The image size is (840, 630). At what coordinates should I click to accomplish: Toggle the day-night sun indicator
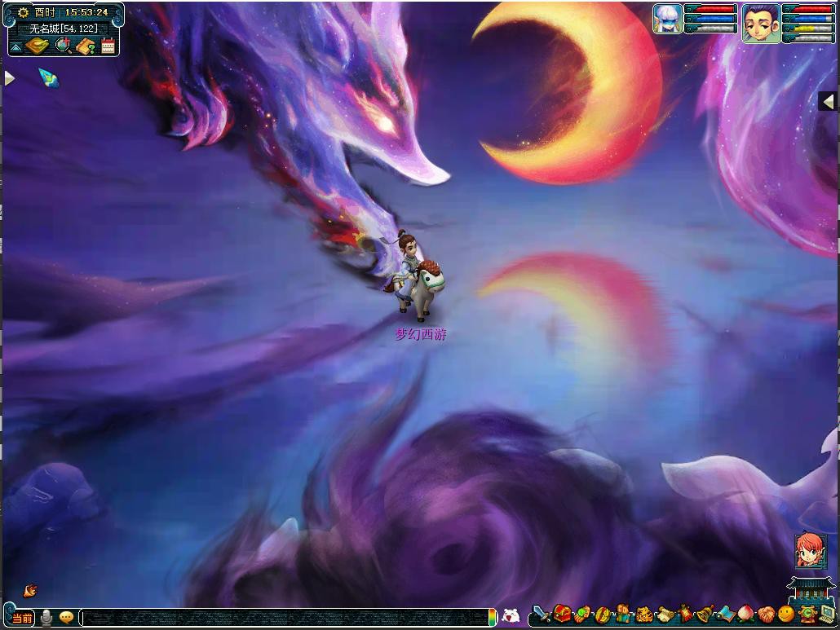pyautogui.click(x=23, y=12)
